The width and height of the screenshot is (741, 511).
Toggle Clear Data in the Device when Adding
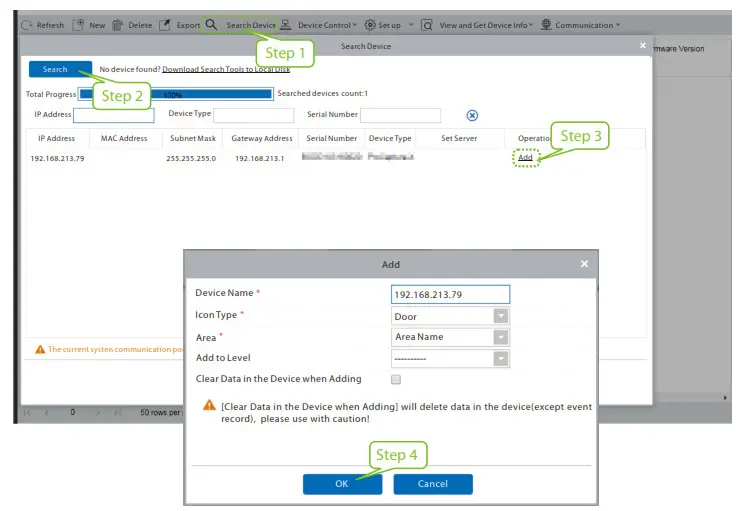396,379
